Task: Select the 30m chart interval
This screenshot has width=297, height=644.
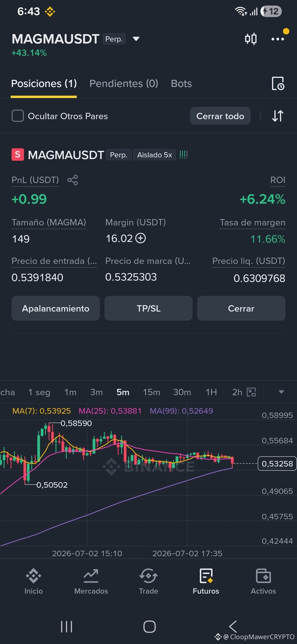Action: click(x=182, y=392)
